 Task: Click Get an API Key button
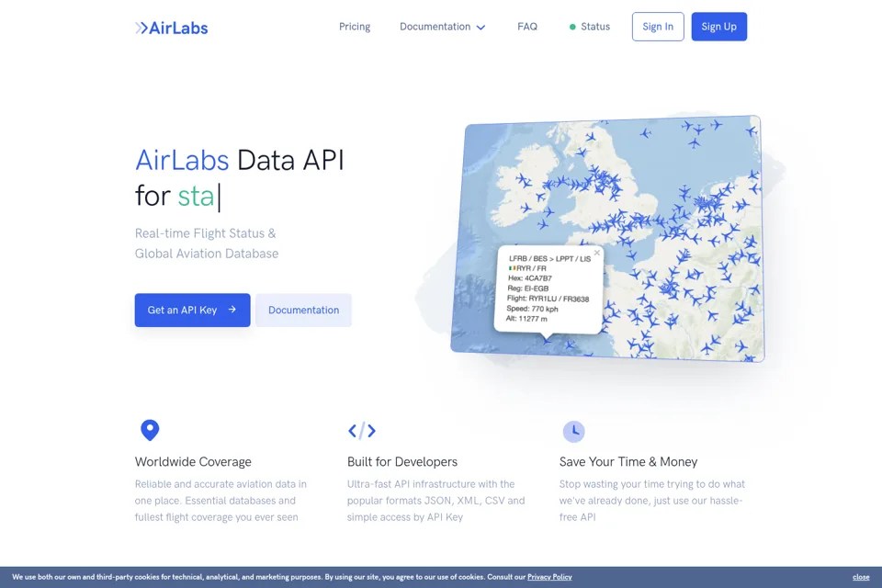(192, 310)
